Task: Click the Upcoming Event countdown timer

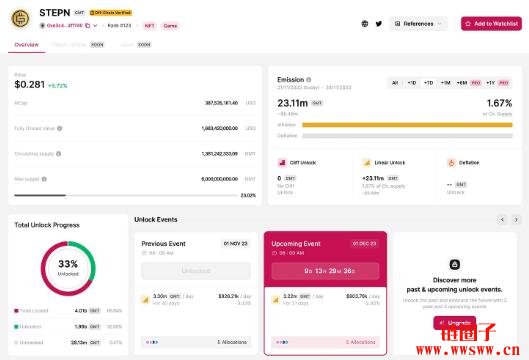Action: (326, 271)
